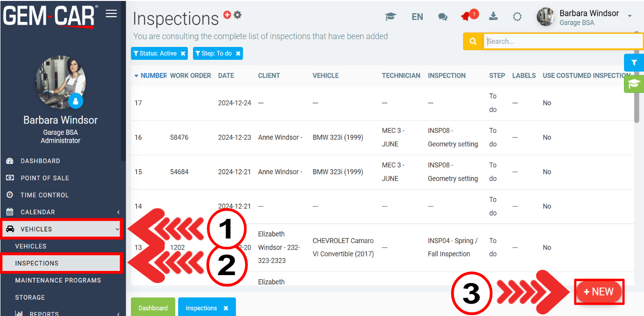This screenshot has width=644, height=316.
Task: Switch to the Dashboard tab
Action: (x=153, y=308)
